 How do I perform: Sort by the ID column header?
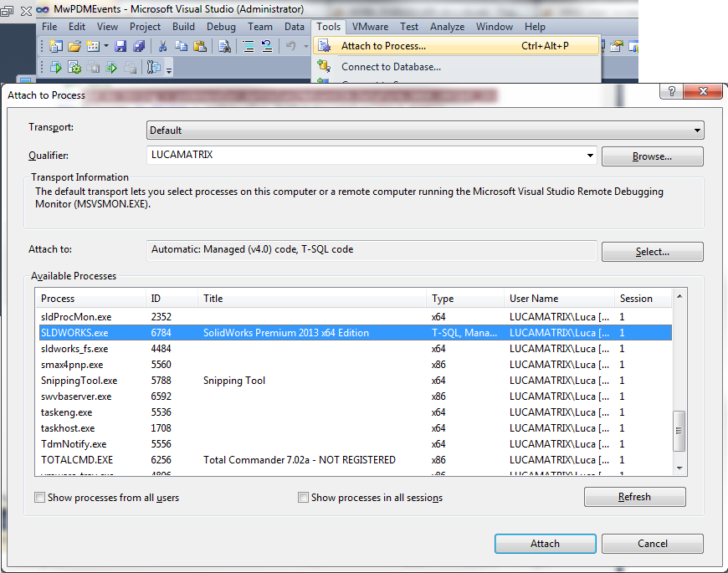[172, 299]
